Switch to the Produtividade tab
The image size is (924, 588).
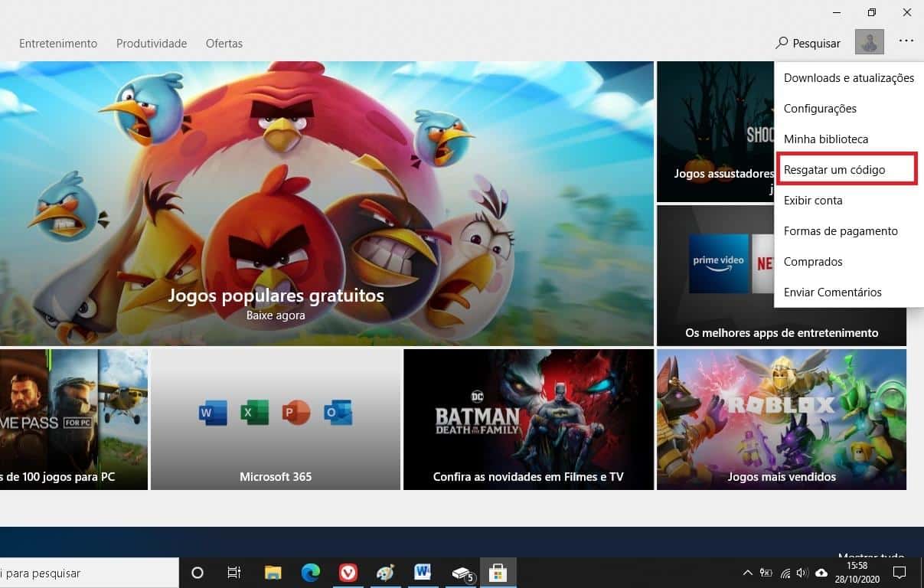click(152, 44)
